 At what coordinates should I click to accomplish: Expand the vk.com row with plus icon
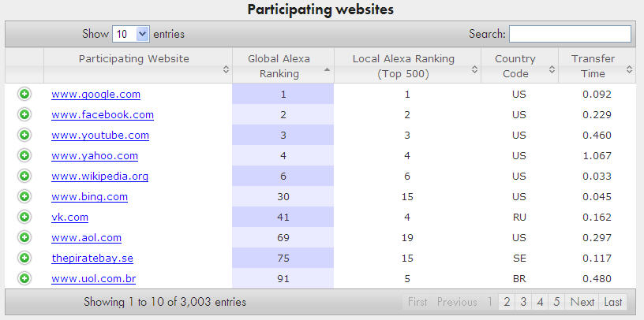point(24,217)
